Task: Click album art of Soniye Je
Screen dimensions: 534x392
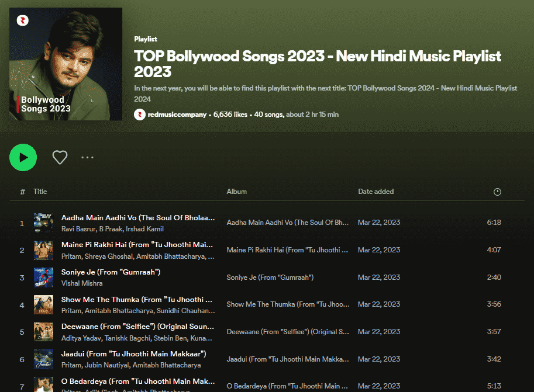Action: coord(44,277)
